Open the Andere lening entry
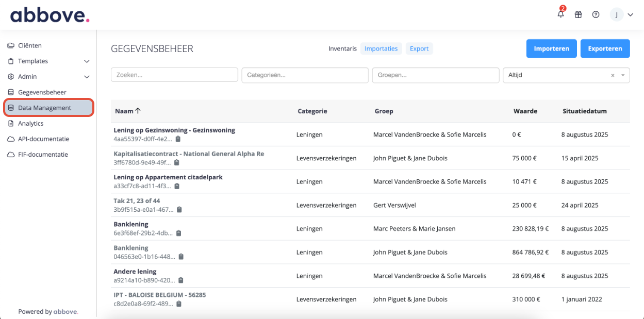 [x=135, y=272]
